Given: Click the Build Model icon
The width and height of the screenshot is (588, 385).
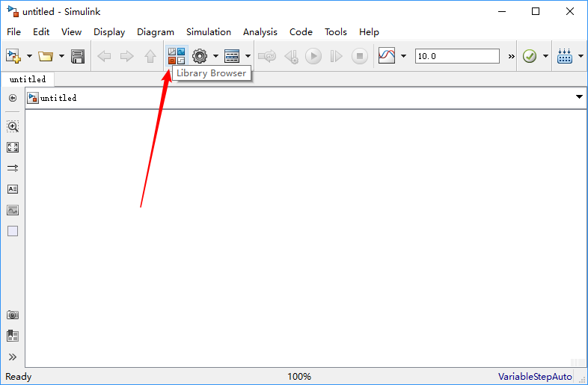Looking at the screenshot, I should (x=564, y=56).
